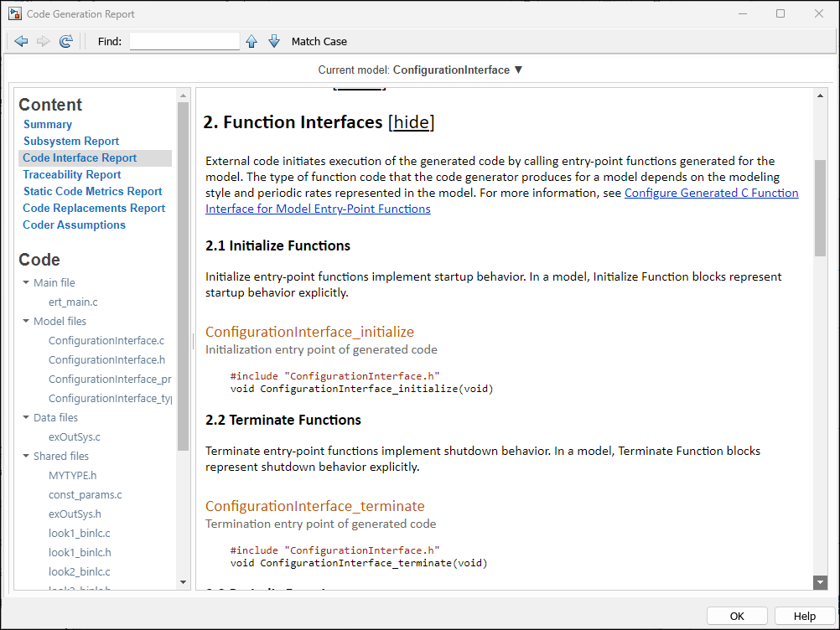Collapse the Data files tree section

pyautogui.click(x=25, y=417)
